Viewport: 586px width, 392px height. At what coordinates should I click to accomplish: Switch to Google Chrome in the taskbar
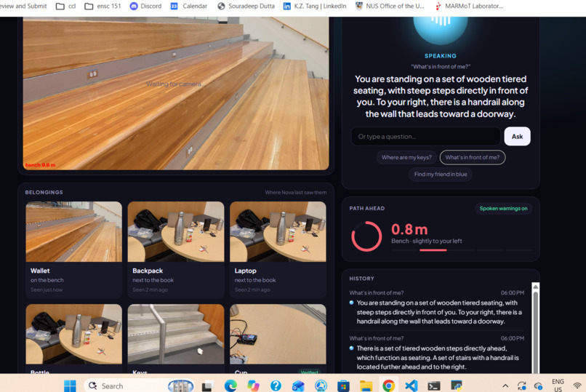pyautogui.click(x=388, y=385)
